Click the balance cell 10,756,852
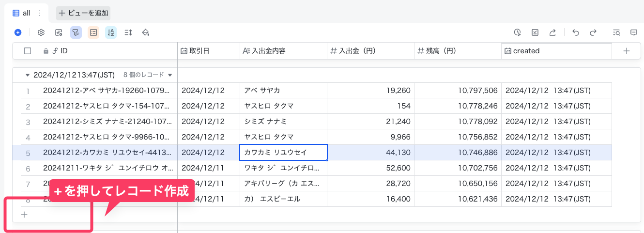This screenshot has width=644, height=233. [x=458, y=137]
